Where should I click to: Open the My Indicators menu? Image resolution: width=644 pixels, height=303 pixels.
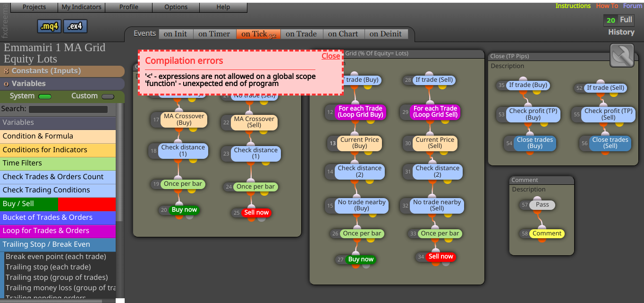coord(81,7)
